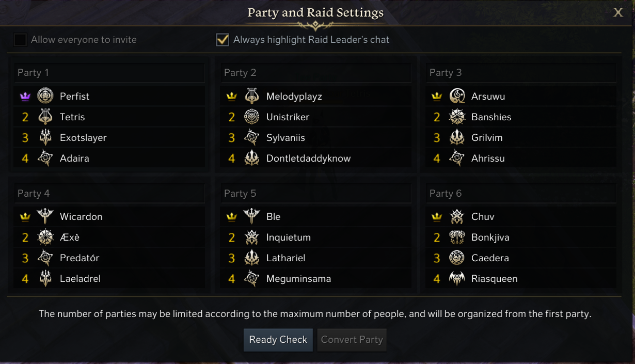Uncheck Always highlight Raid Leader's chat

point(223,40)
